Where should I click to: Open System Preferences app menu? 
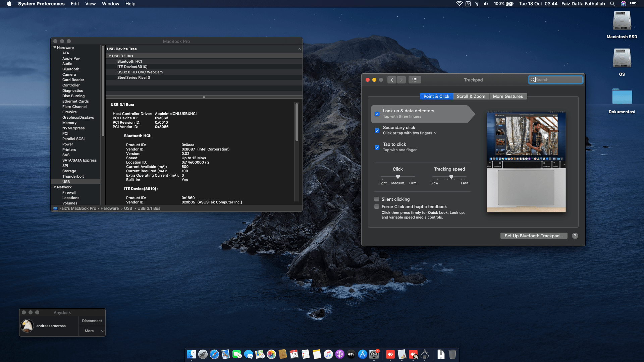click(41, 4)
